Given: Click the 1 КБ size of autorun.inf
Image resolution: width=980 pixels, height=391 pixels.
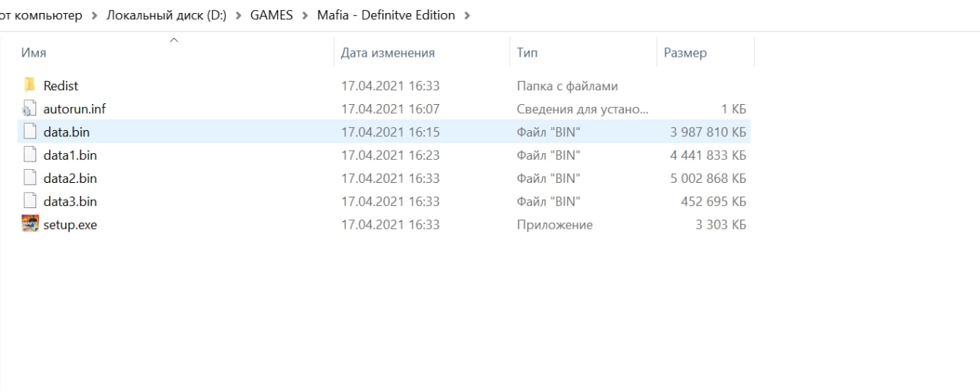Looking at the screenshot, I should point(733,109).
